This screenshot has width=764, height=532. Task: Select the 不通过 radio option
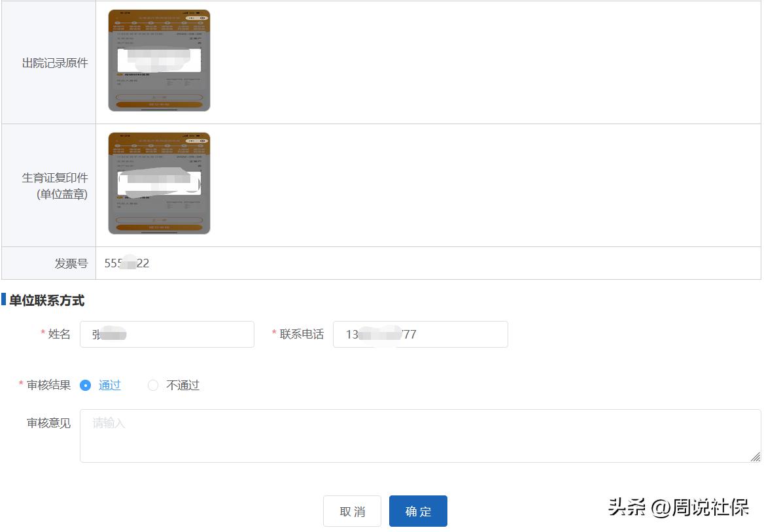click(153, 385)
